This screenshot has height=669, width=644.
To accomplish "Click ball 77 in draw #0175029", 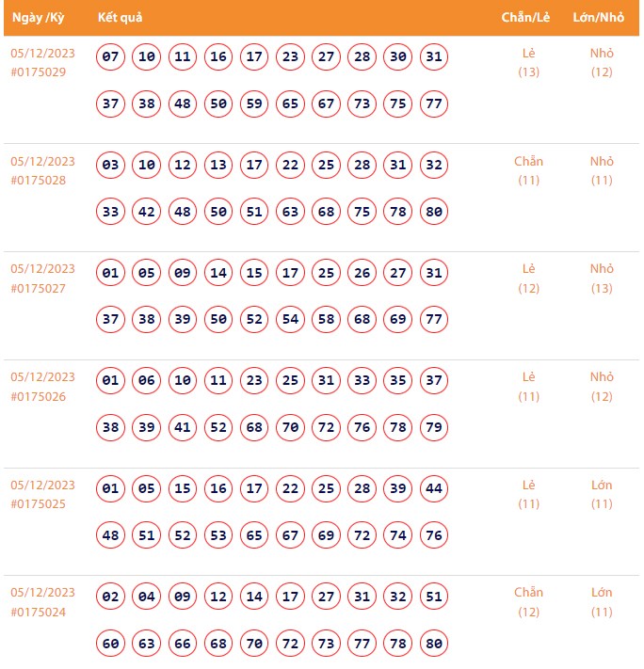I will tap(433, 104).
